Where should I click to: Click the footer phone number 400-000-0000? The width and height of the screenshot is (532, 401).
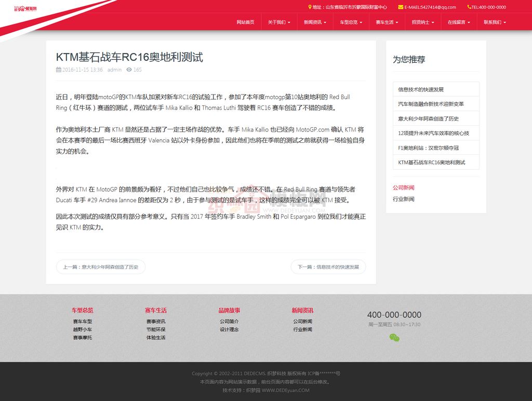point(394,314)
